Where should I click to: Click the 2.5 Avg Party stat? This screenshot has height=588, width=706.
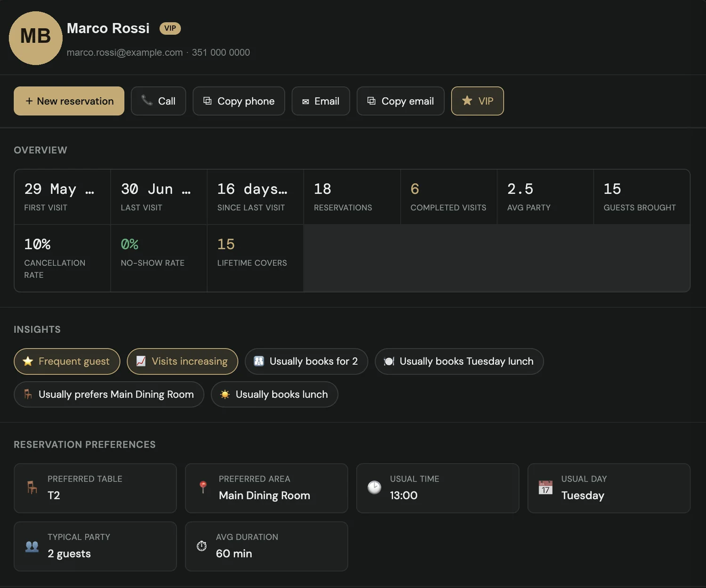546,197
